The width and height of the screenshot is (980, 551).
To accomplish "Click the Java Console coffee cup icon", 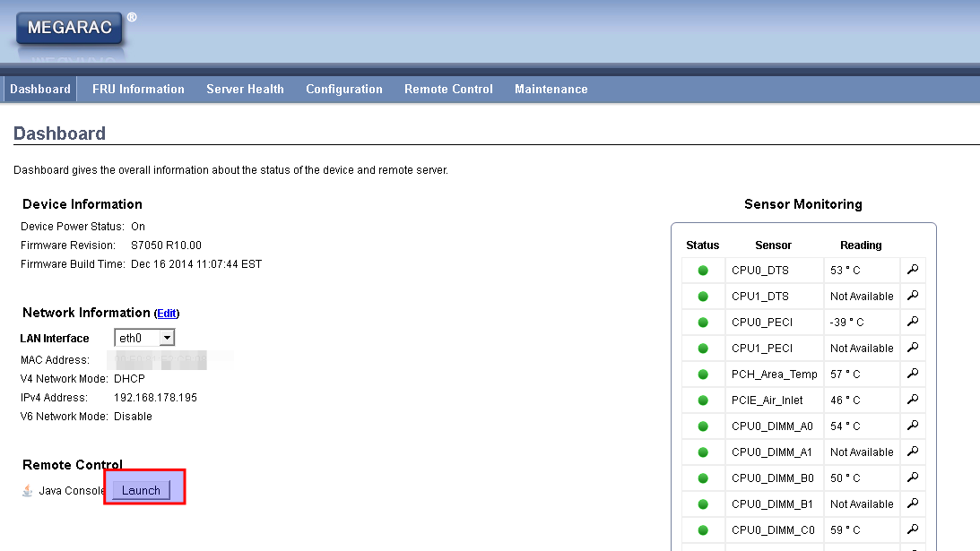I will [28, 490].
